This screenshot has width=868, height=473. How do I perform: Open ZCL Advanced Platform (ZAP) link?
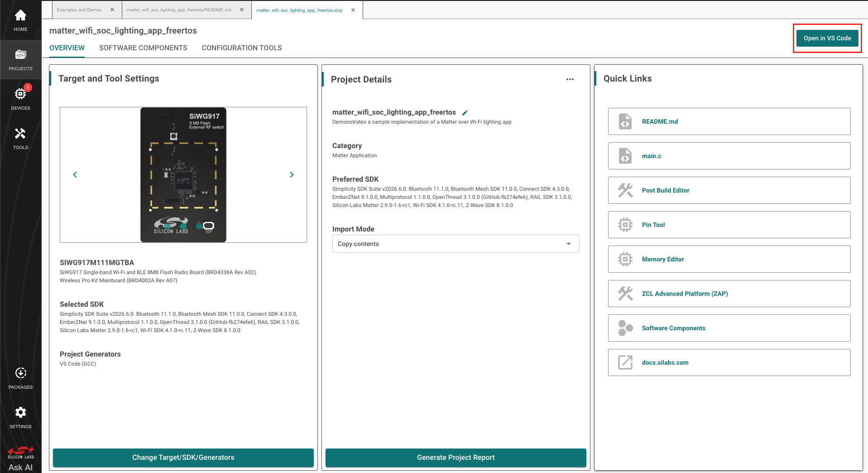point(729,294)
